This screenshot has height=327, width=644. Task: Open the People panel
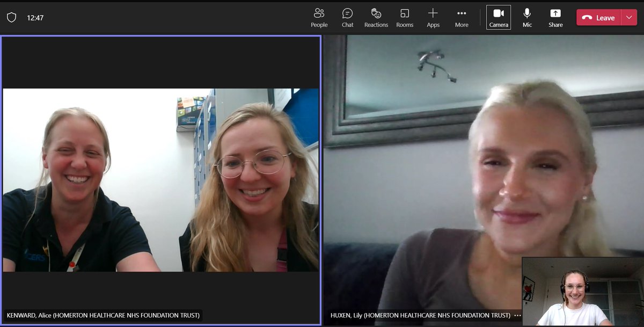tap(319, 17)
